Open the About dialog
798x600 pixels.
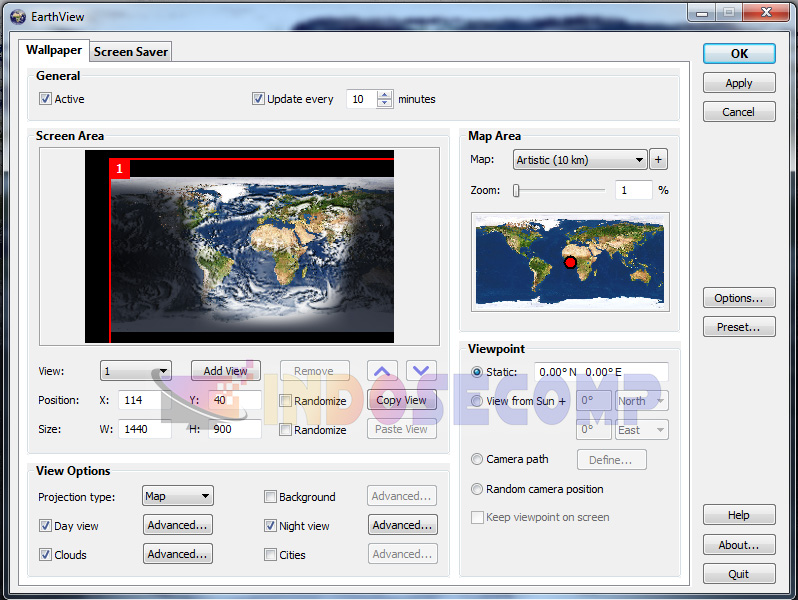point(739,545)
